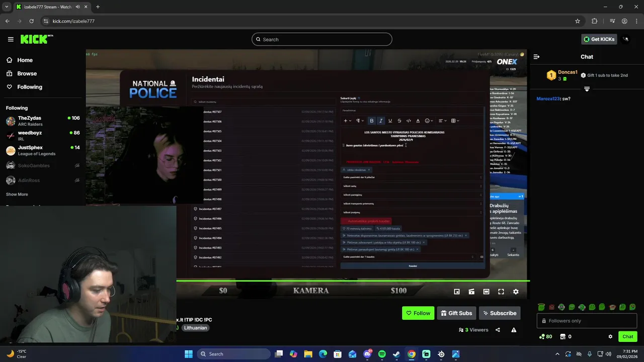The width and height of the screenshot is (644, 362).
Task: Open mini player mode for the stream
Action: [x=457, y=292]
